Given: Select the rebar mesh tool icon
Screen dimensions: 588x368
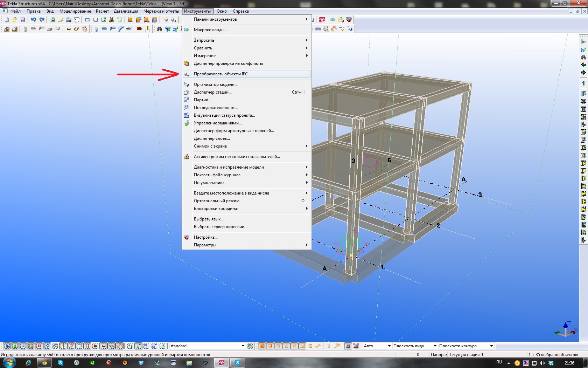Looking at the screenshot, I should [x=85, y=29].
